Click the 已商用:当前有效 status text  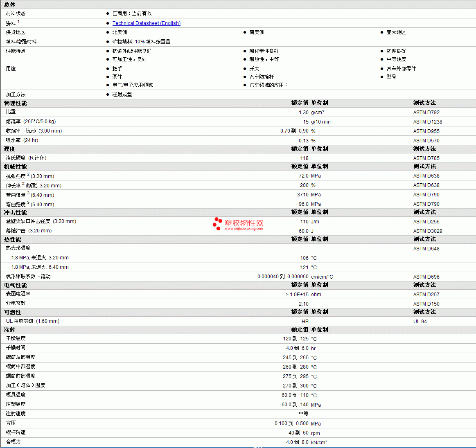[x=132, y=14]
